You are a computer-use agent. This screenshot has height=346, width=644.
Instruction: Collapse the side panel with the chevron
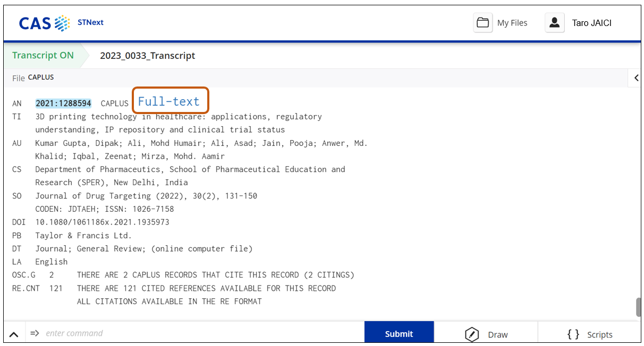[635, 78]
